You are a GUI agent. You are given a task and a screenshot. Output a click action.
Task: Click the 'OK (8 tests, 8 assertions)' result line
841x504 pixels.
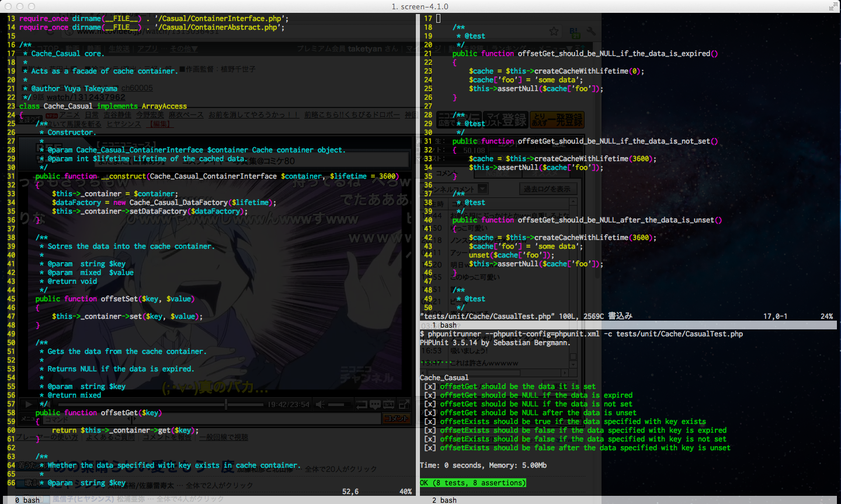click(473, 483)
